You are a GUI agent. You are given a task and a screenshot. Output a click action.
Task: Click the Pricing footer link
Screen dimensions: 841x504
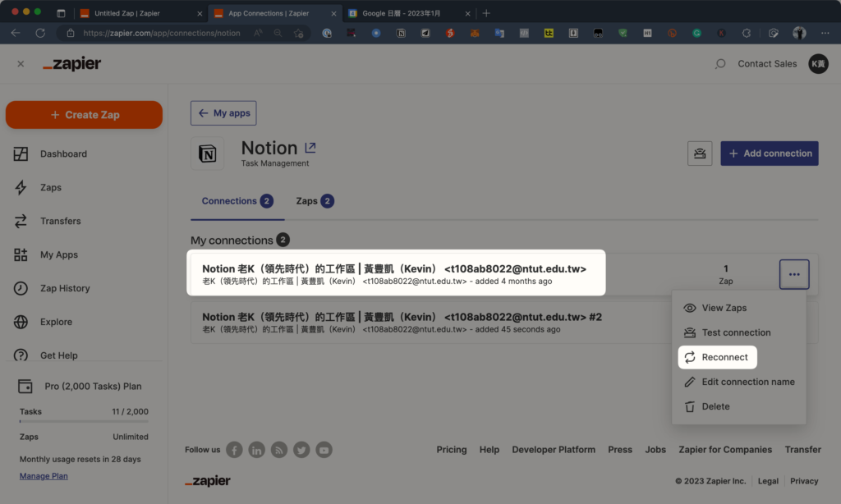(x=451, y=450)
